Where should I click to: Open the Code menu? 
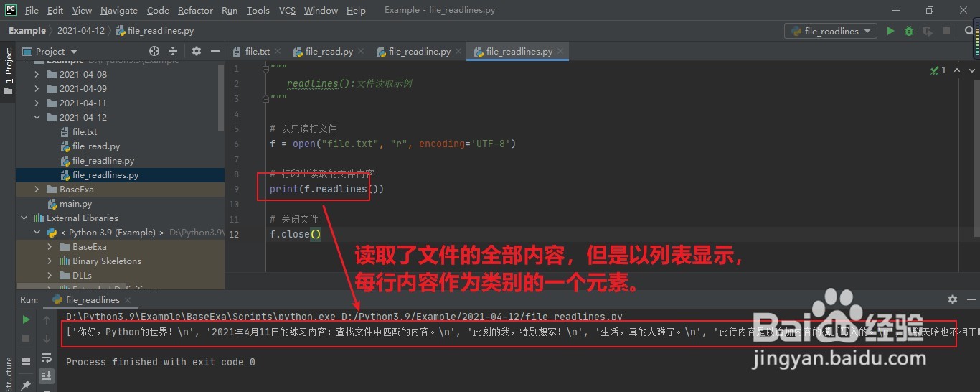(x=158, y=10)
